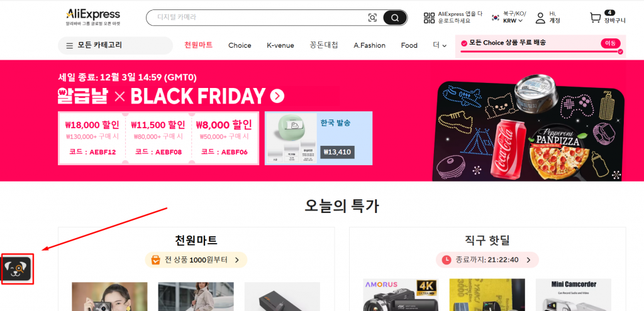Image resolution: width=644 pixels, height=311 pixels.
Task: Click the 이동 button on Choice banner
Action: click(610, 43)
